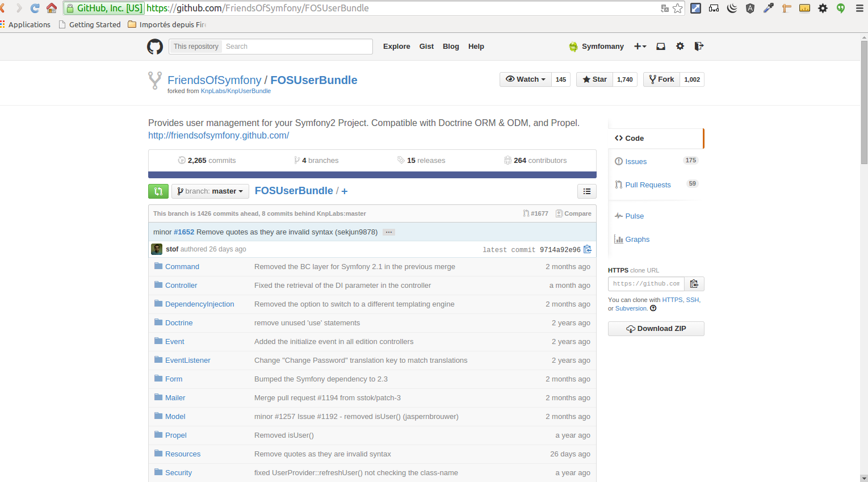Open the Watch dropdown button
The width and height of the screenshot is (868, 482).
point(526,79)
